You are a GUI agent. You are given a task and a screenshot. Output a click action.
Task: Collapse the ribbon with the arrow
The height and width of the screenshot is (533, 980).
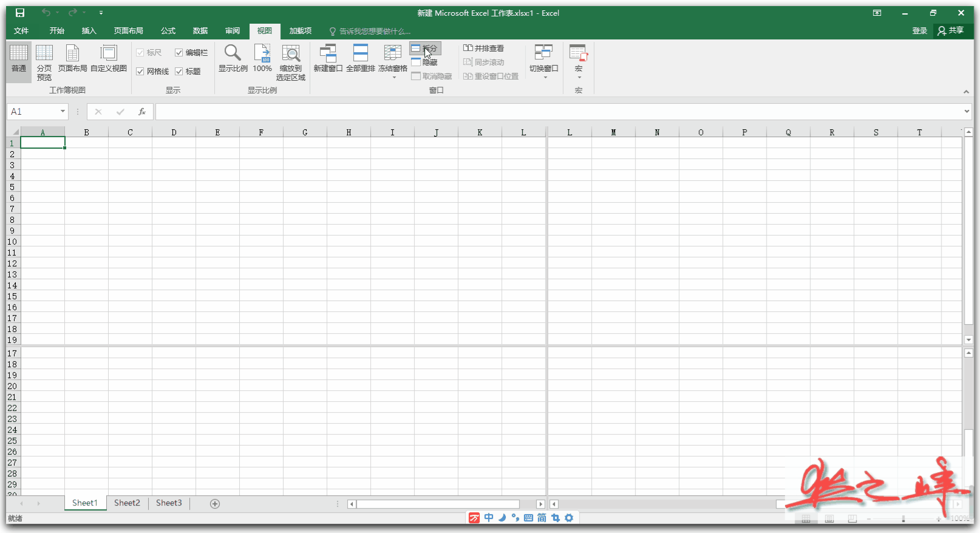coord(966,92)
